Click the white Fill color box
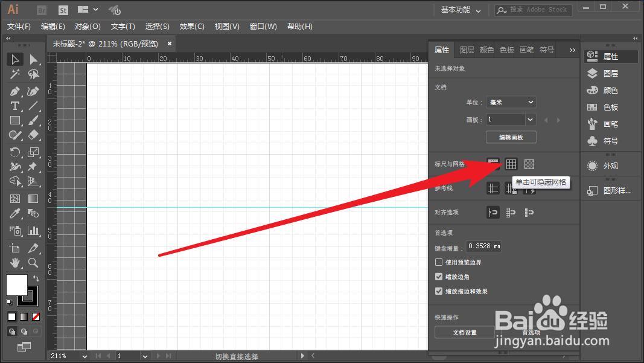Screen dimensions: 644x363 (x=16, y=285)
